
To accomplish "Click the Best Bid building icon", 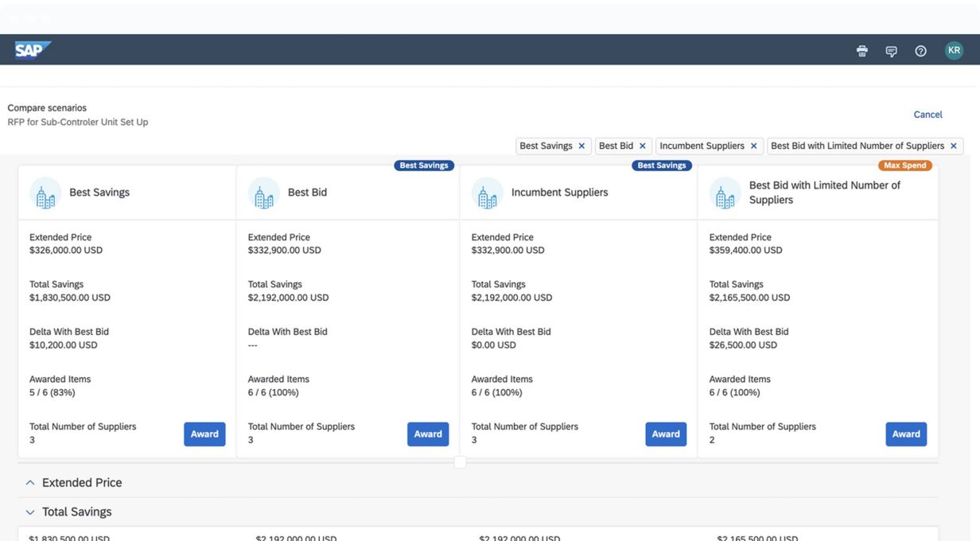I will point(263,193).
